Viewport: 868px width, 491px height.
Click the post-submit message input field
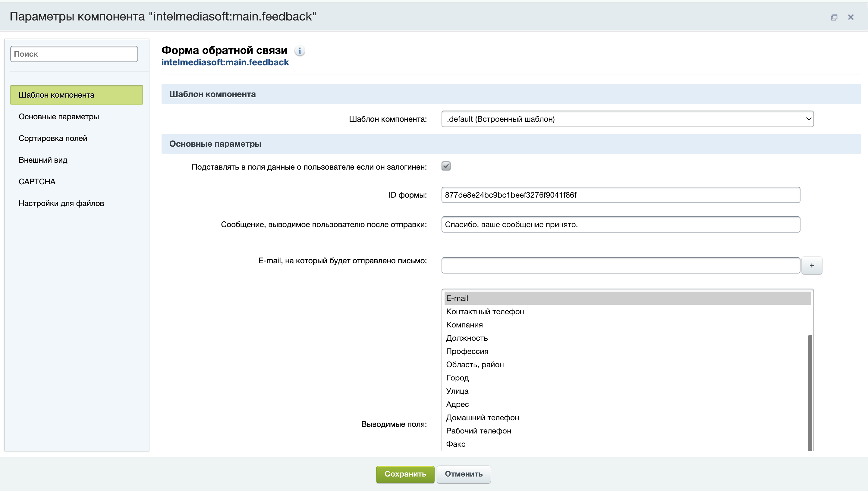tap(621, 224)
